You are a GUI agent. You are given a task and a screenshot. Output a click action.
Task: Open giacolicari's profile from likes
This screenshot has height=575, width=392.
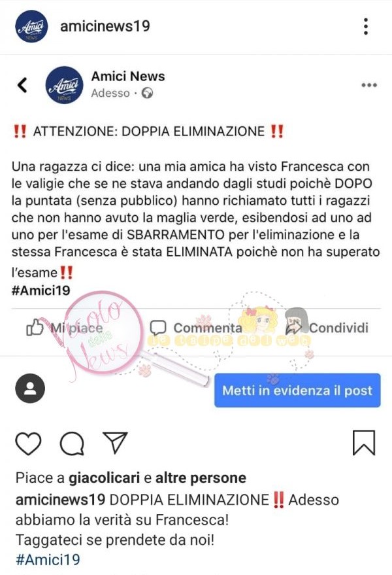[x=105, y=478]
